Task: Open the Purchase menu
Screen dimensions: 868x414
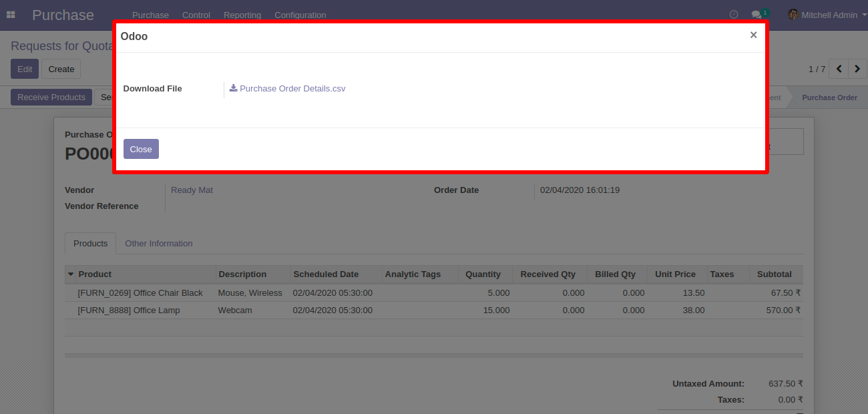Action: (x=150, y=15)
